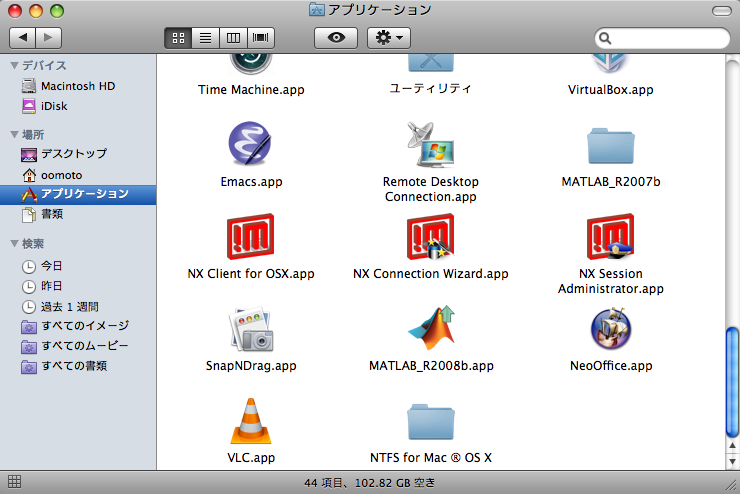The height and width of the screenshot is (494, 740).
Task: Go forward with the right arrow
Action: pyautogui.click(x=49, y=38)
